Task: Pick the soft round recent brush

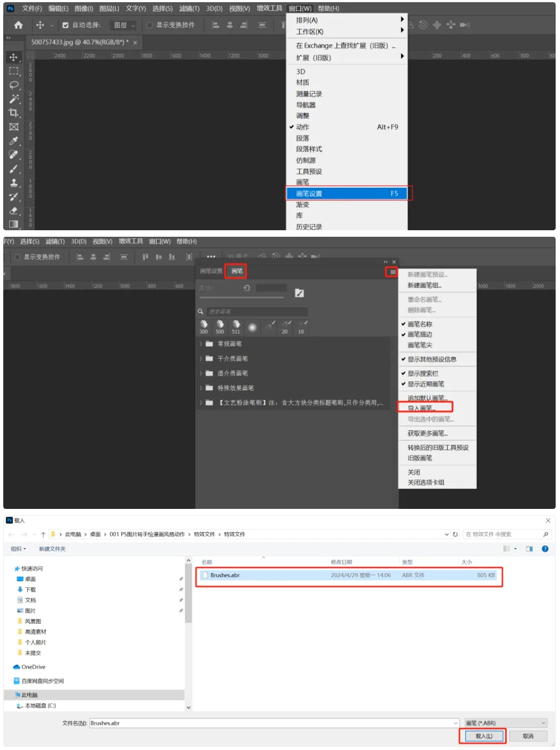Action: (x=252, y=328)
